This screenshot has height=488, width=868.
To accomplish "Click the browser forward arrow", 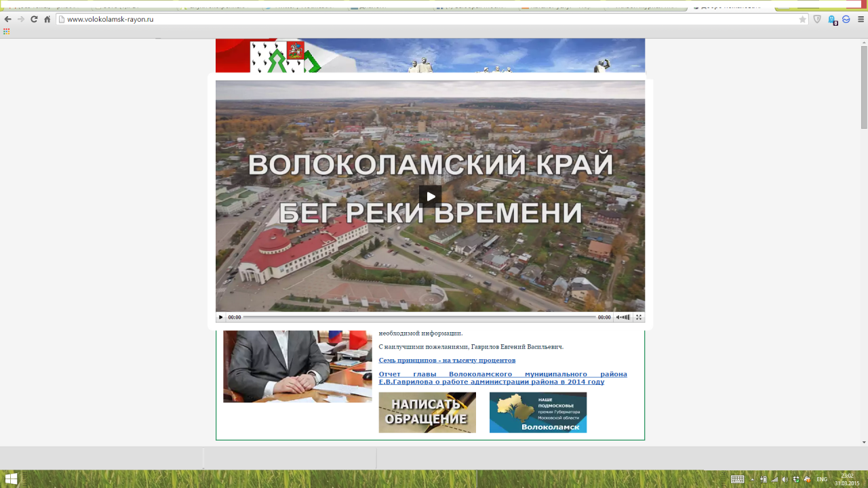I will pyautogui.click(x=21, y=19).
